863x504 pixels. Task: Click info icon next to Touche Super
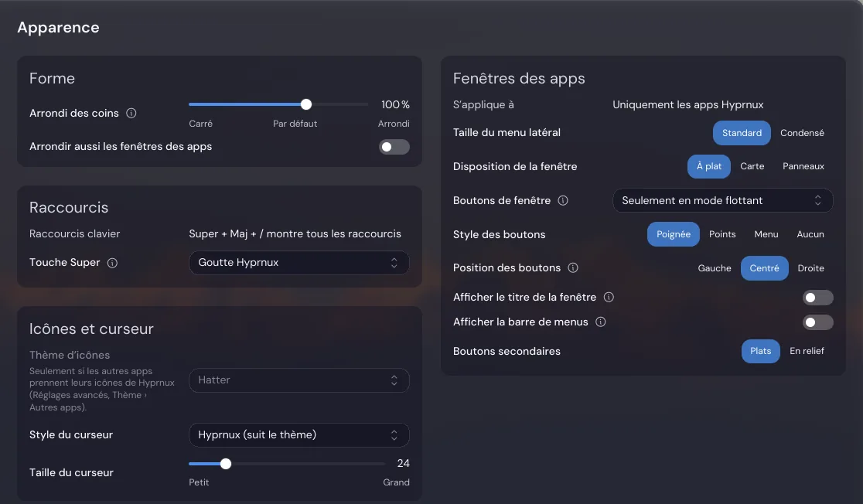112,263
